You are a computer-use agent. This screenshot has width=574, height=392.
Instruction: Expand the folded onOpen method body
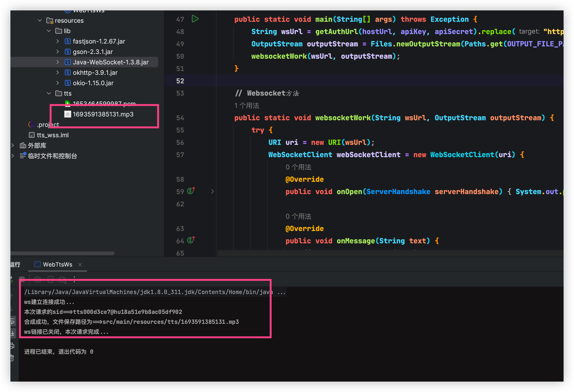point(212,192)
